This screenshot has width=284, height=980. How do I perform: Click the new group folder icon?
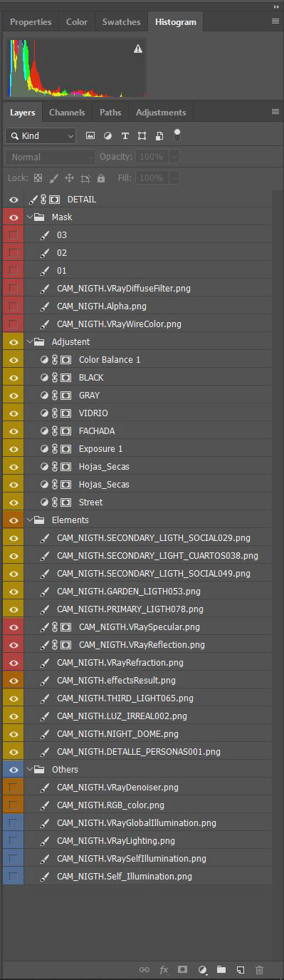(x=221, y=970)
